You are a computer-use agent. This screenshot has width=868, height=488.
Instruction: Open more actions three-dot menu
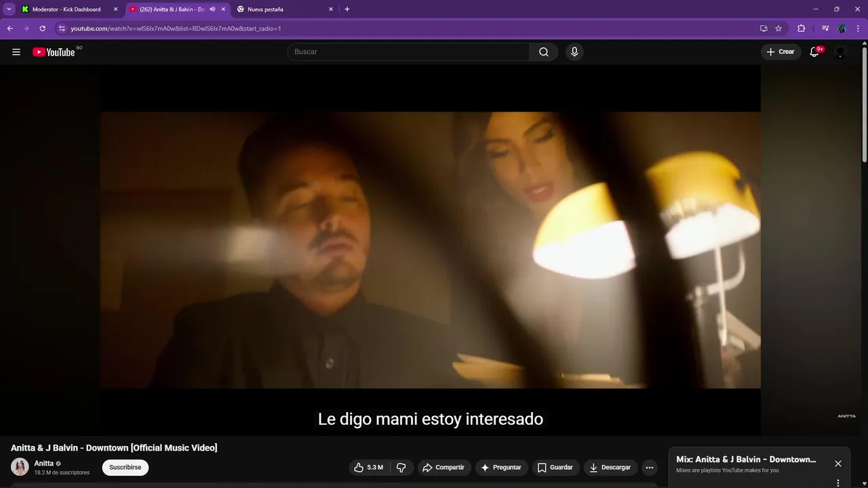tap(650, 468)
